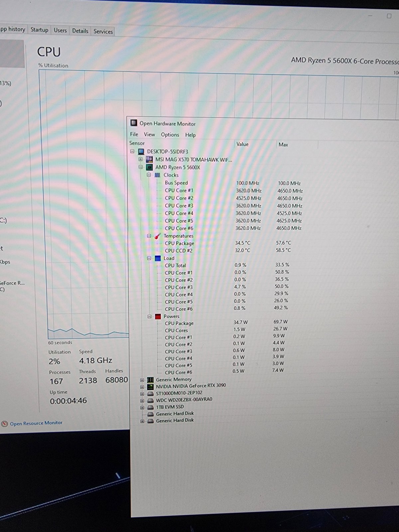Collapse the AMD Ryzen 5 5600X node
Image resolution: width=399 pixels, height=532 pixels.
tap(140, 167)
